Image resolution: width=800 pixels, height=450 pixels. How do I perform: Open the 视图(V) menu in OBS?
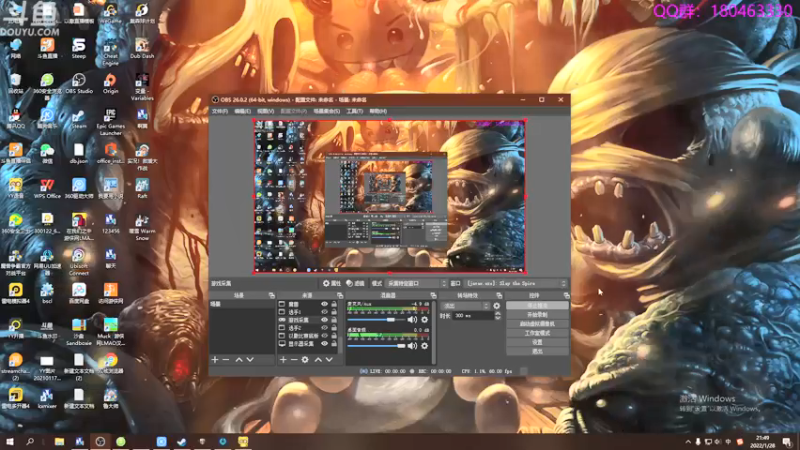(x=265, y=111)
